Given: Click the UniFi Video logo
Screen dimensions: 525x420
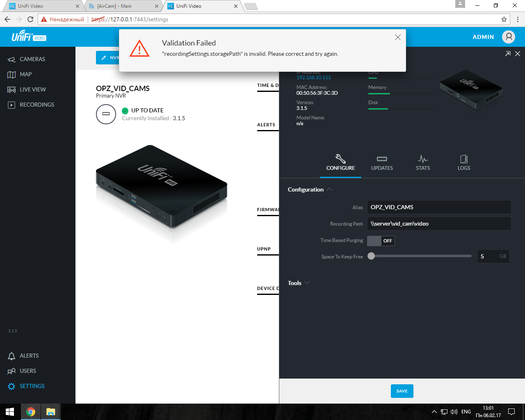Looking at the screenshot, I should [x=29, y=37].
